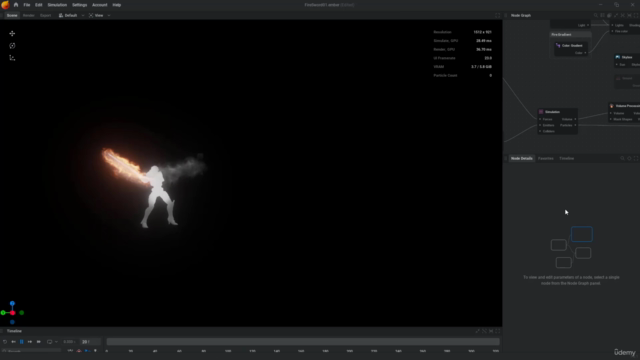The image size is (640, 360).
Task: Switch to the Render tab
Action: pos(29,16)
